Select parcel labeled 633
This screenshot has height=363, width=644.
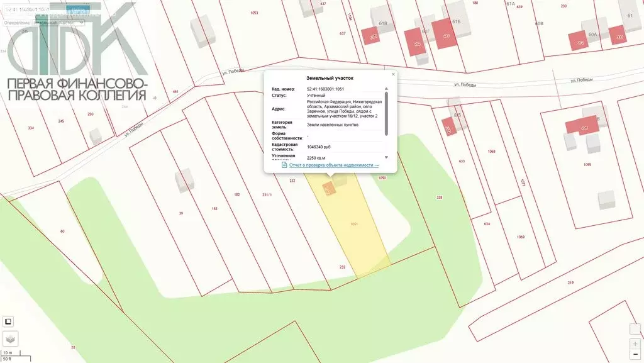pyautogui.click(x=462, y=162)
